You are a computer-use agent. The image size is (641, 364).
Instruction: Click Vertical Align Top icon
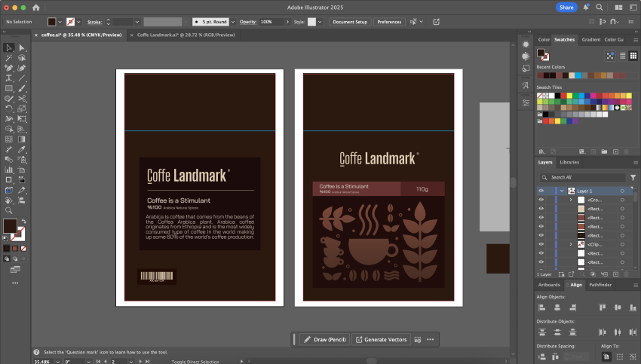(x=601, y=307)
